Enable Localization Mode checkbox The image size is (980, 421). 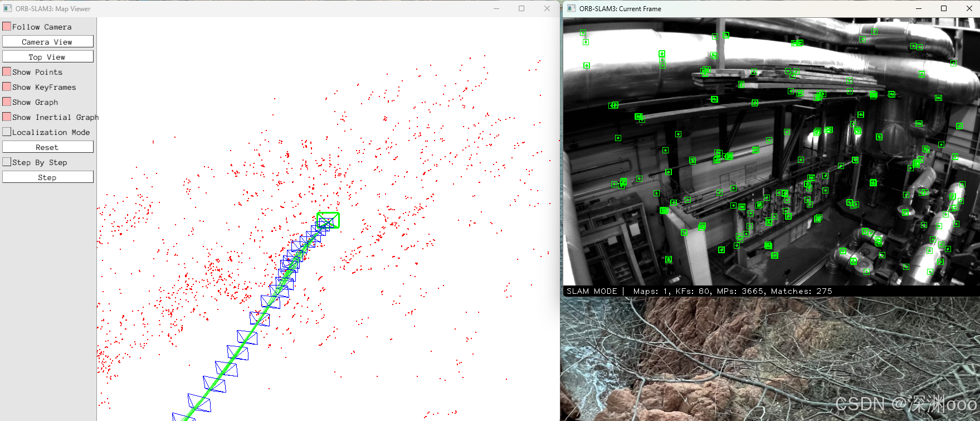coord(7,132)
